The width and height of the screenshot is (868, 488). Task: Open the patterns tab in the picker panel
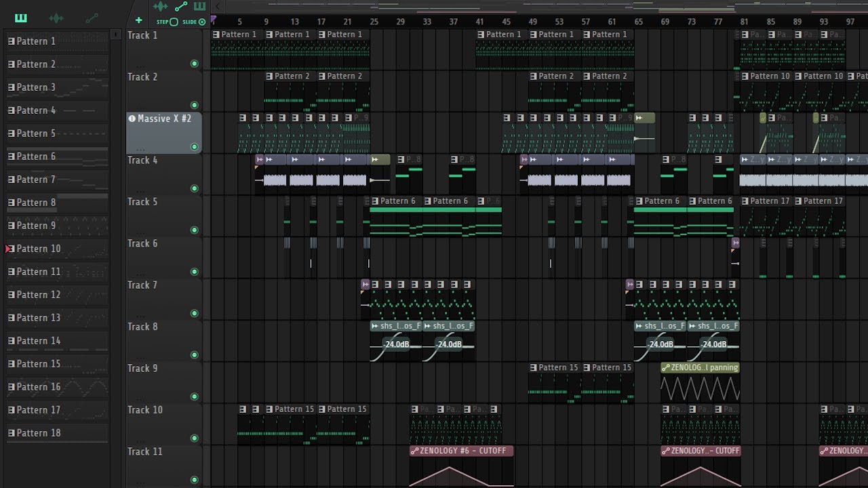click(21, 18)
